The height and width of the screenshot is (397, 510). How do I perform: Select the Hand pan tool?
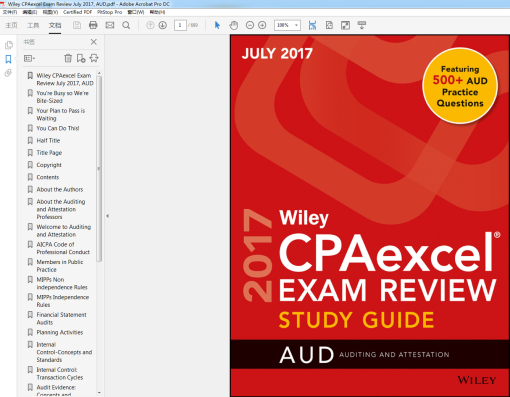click(234, 25)
